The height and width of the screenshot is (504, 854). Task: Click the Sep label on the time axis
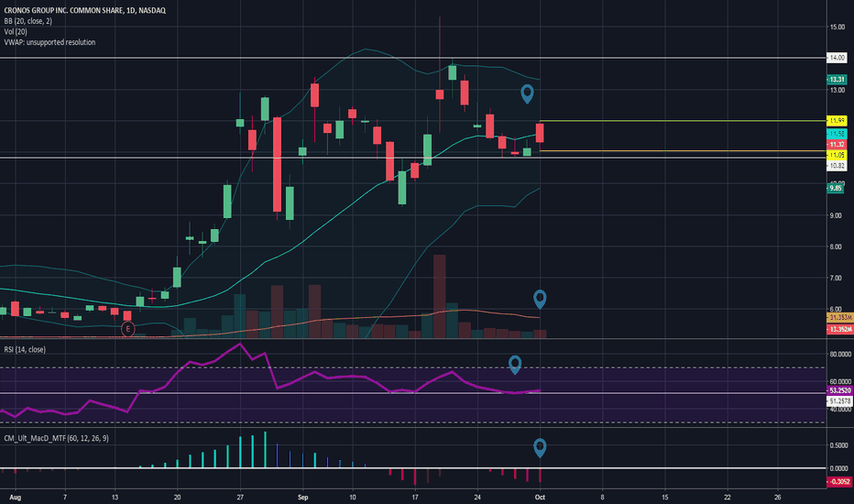302,497
